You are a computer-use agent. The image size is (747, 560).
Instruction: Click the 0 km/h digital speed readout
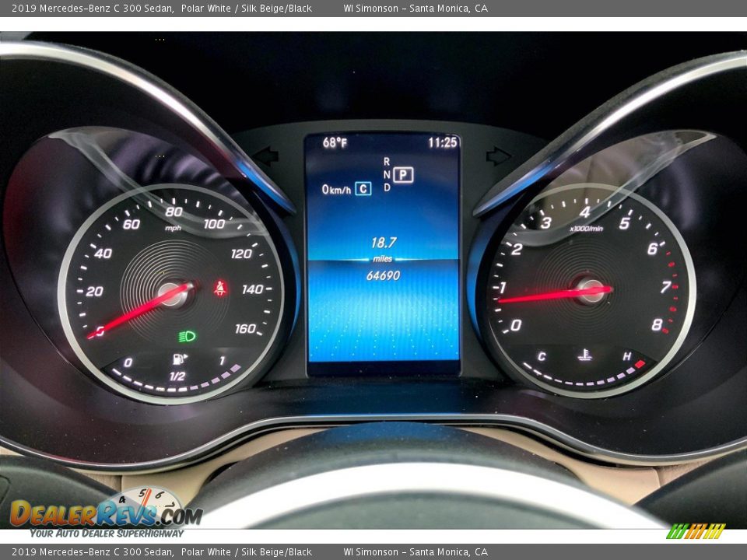click(336, 189)
